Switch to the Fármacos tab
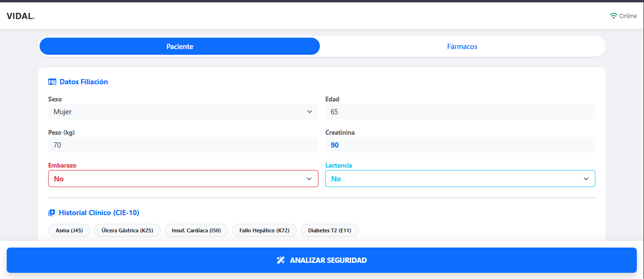Viewport: 644px width, 279px height. pos(462,47)
